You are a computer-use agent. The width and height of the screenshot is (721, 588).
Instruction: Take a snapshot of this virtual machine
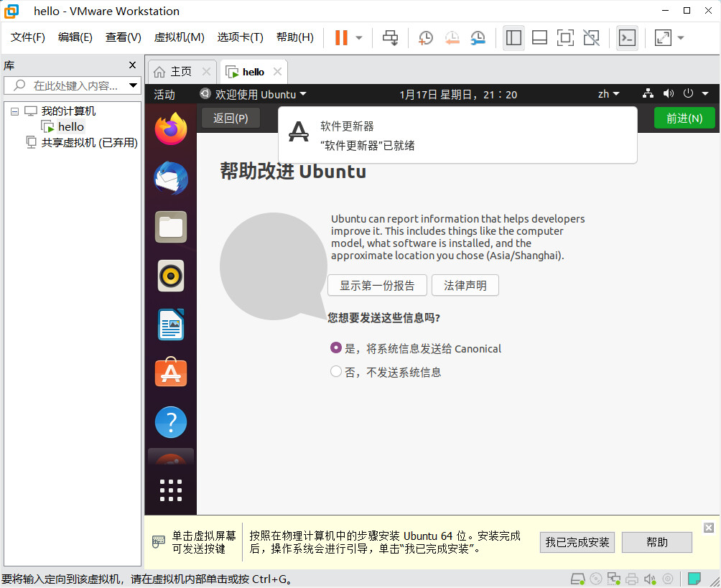[x=425, y=38]
